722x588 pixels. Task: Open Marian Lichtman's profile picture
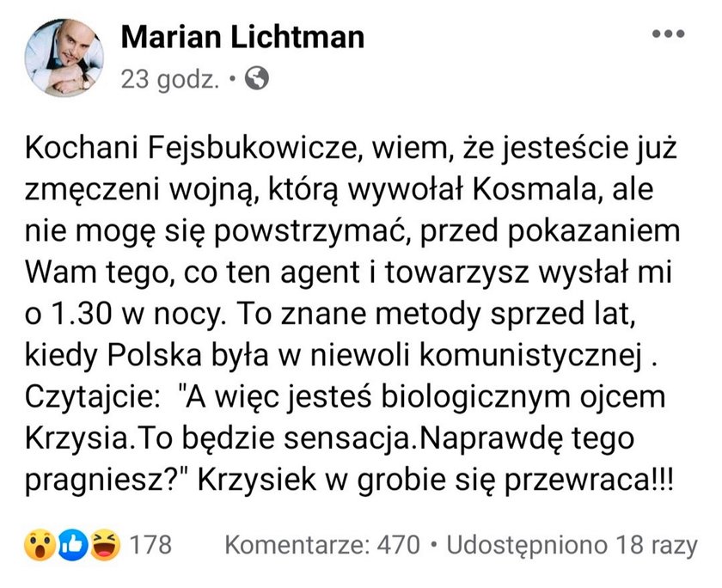[64, 57]
